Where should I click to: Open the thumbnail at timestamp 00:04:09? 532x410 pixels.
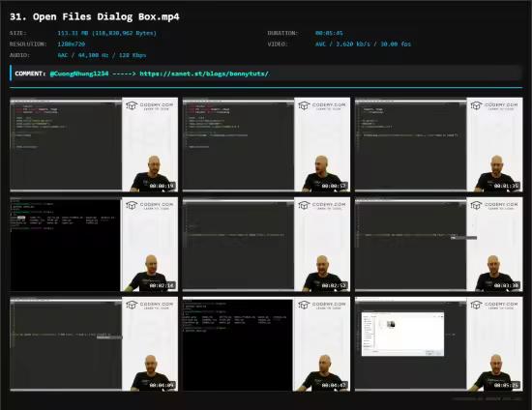[94, 344]
